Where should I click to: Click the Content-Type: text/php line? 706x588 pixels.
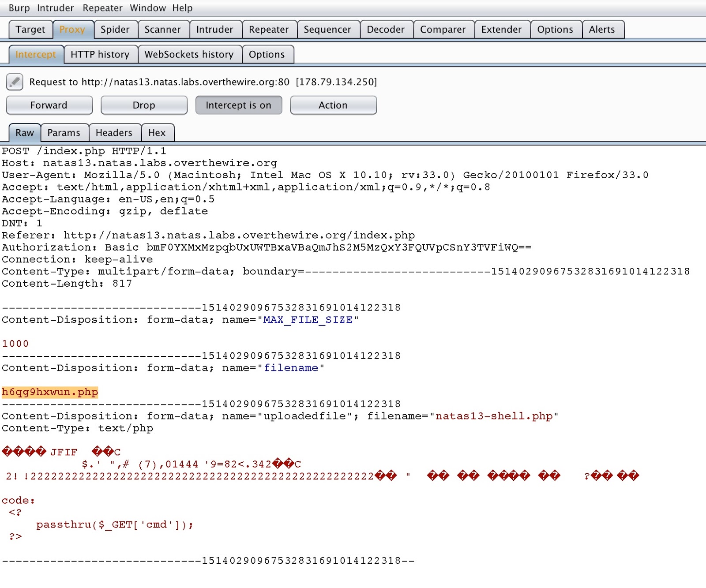[78, 428]
